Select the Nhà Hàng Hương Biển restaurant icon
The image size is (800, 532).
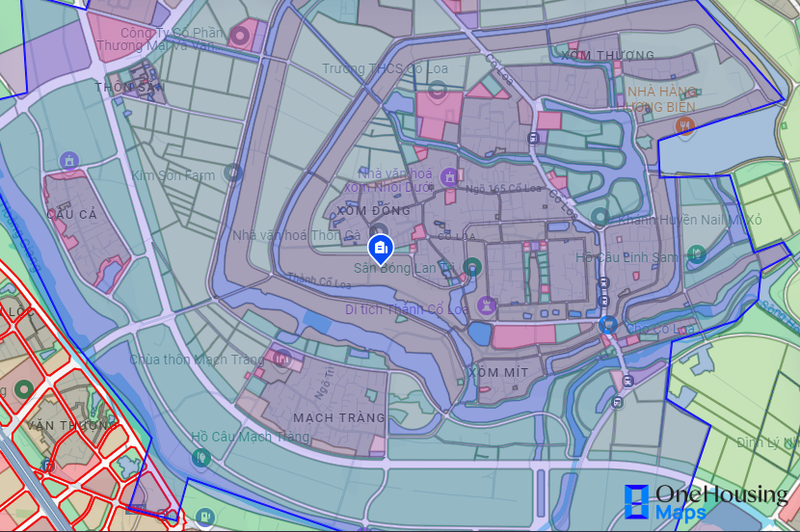[685, 125]
